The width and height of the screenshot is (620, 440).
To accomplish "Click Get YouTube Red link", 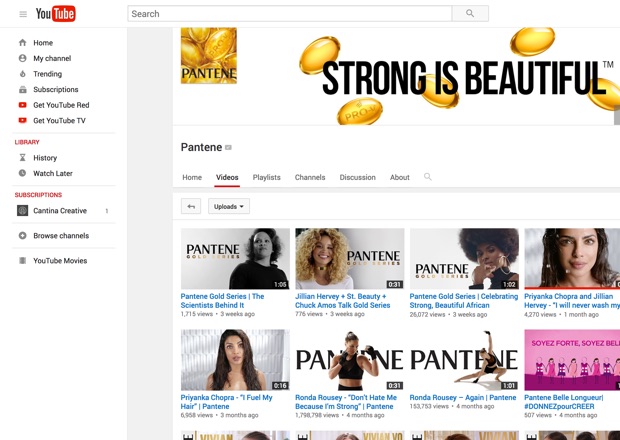I will 61,105.
